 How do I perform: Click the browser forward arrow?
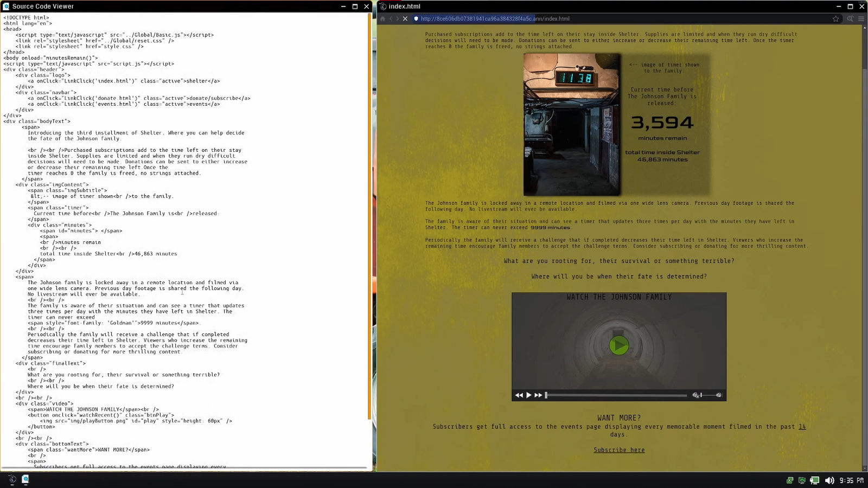[x=398, y=18]
